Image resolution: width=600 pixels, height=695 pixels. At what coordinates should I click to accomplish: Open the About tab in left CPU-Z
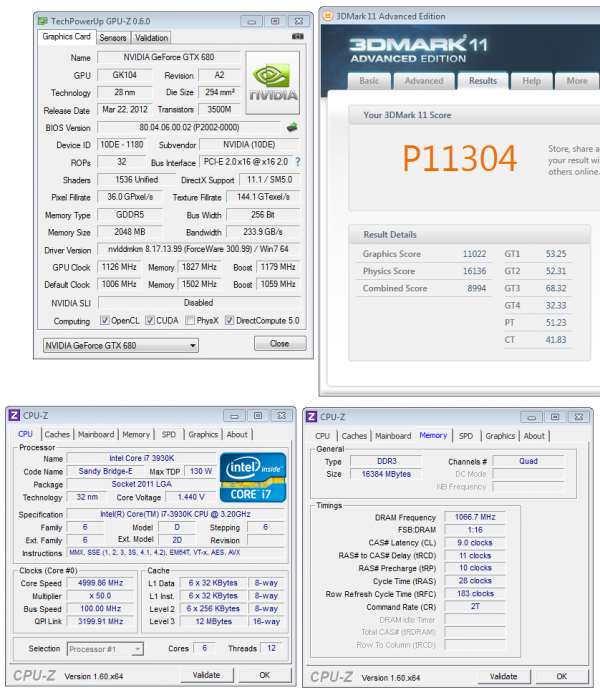click(237, 434)
